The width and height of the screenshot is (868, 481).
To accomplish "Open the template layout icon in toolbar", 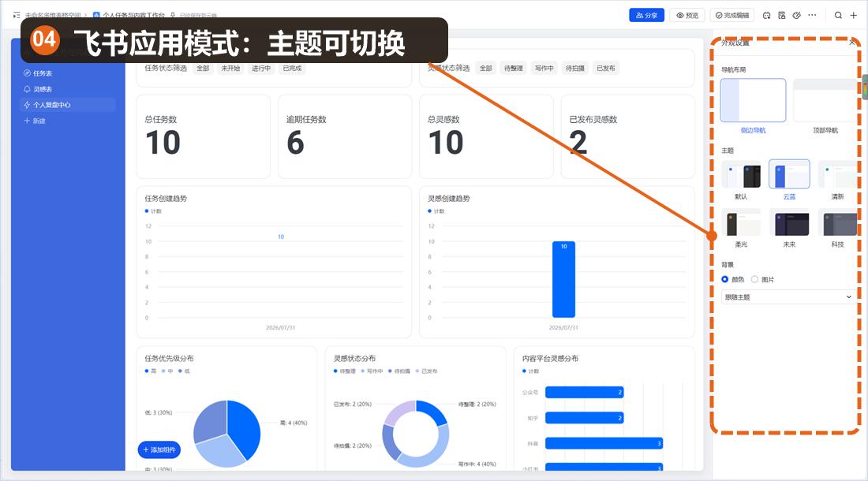I will [x=782, y=16].
